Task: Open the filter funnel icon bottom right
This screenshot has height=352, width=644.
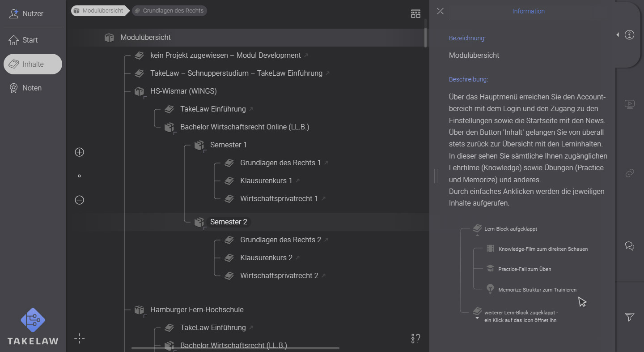Action: 630,317
